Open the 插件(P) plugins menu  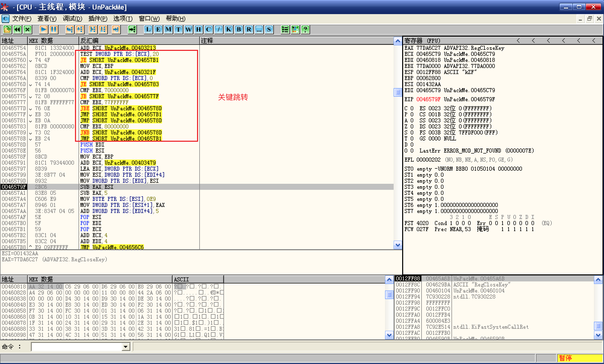click(98, 19)
